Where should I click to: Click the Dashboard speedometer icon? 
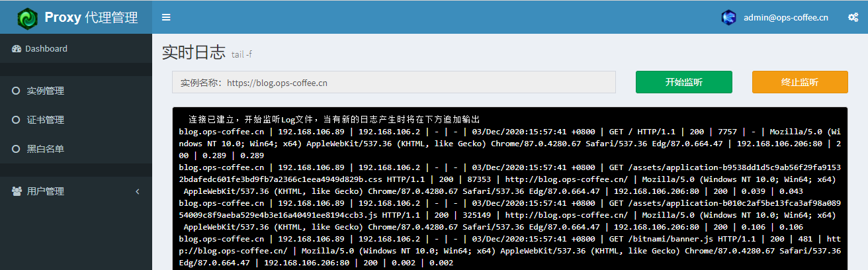pos(17,49)
